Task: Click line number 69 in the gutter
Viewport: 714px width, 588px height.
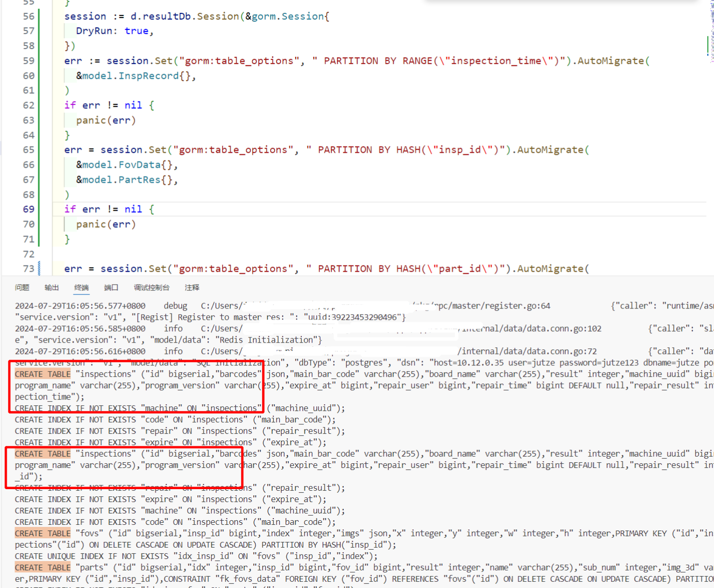Action: (x=28, y=209)
